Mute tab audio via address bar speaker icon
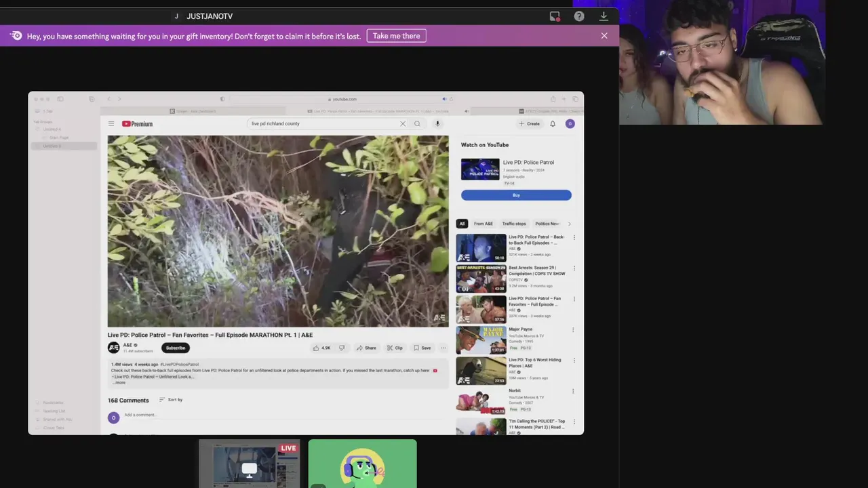 (444, 99)
